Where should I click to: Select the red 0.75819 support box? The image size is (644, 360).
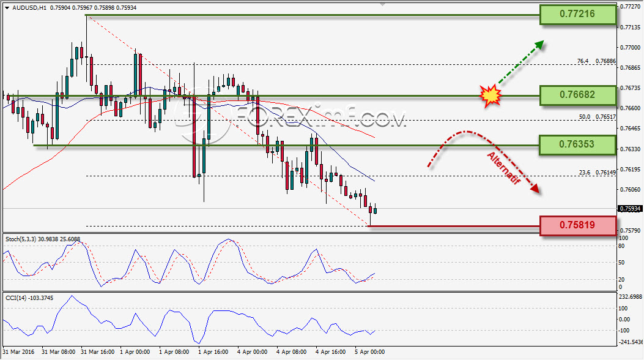point(577,225)
